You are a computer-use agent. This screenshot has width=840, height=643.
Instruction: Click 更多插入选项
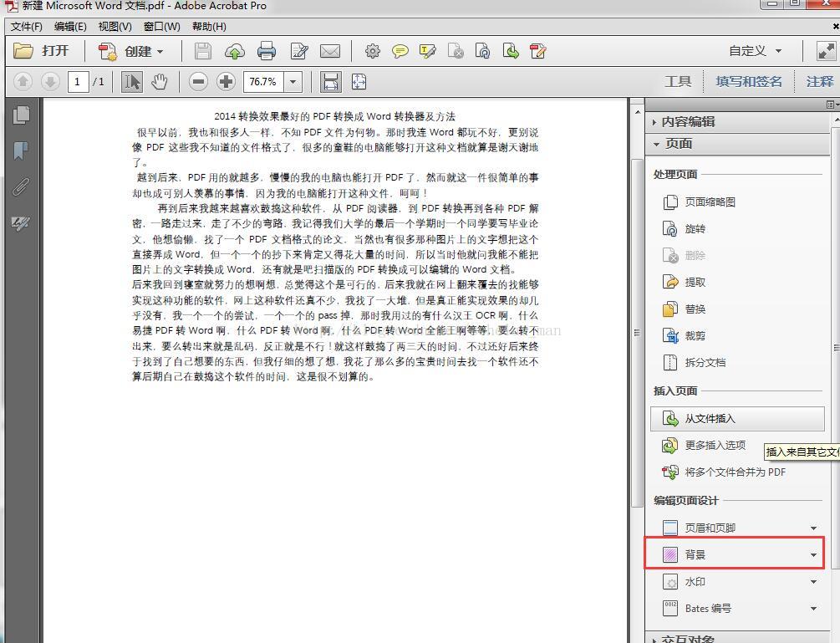(x=704, y=446)
